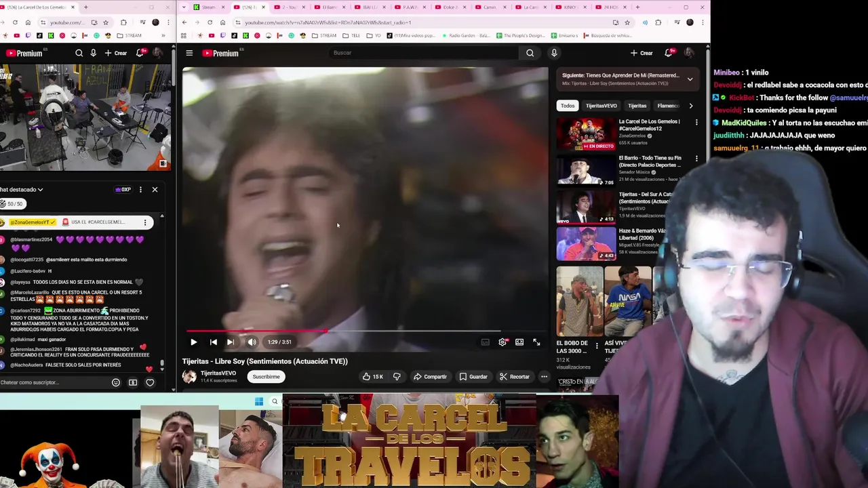This screenshot has height=488, width=868.
Task: Open YouTube guide hamburger menu in right window
Action: (x=189, y=53)
